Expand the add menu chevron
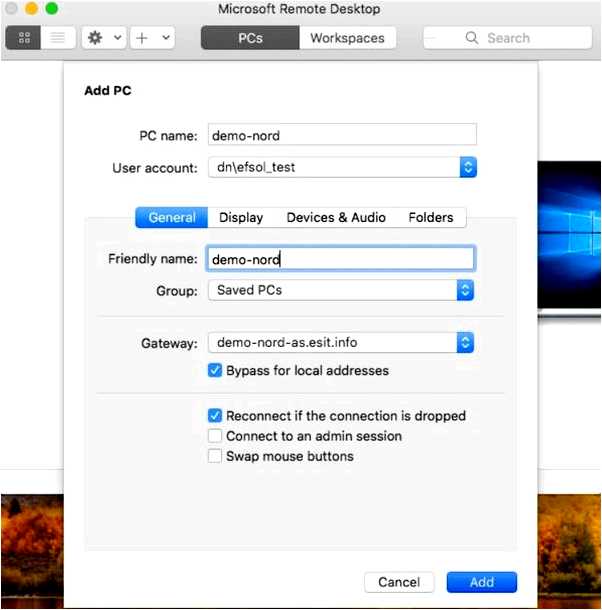 pyautogui.click(x=166, y=38)
